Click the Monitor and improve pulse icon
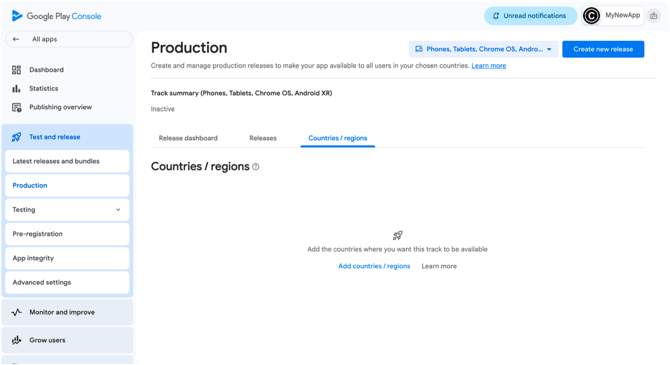The image size is (670, 365). tap(16, 312)
